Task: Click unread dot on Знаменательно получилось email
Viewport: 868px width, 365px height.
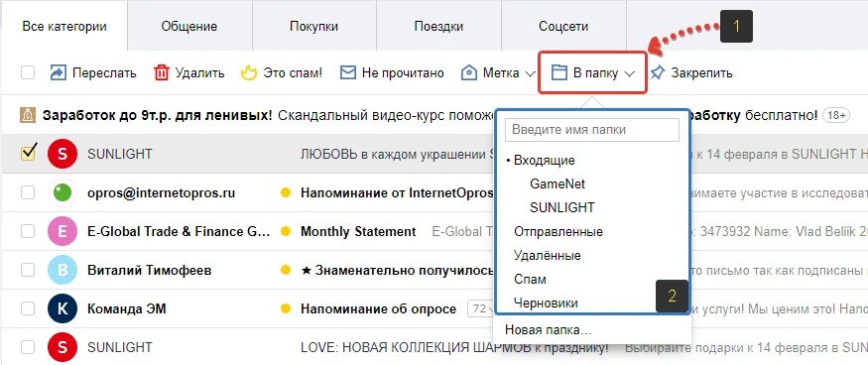Action: [x=286, y=271]
